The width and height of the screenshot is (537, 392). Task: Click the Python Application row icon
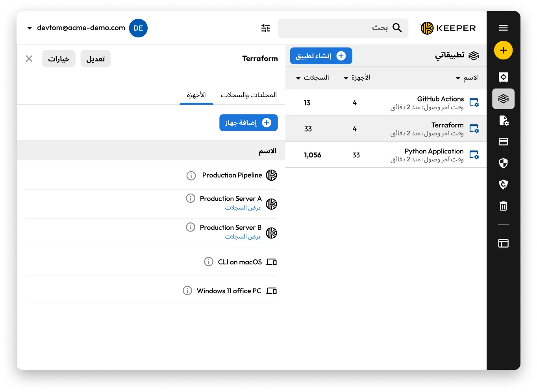point(474,155)
